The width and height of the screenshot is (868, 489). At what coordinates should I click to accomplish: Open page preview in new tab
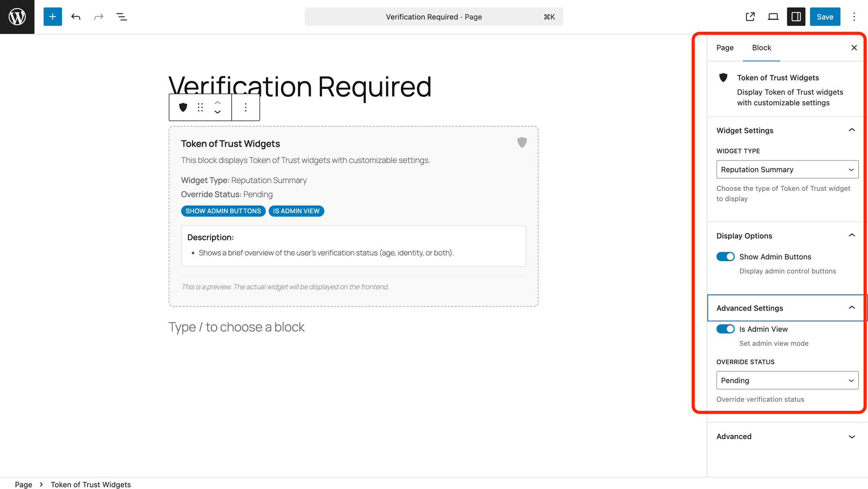coord(750,17)
